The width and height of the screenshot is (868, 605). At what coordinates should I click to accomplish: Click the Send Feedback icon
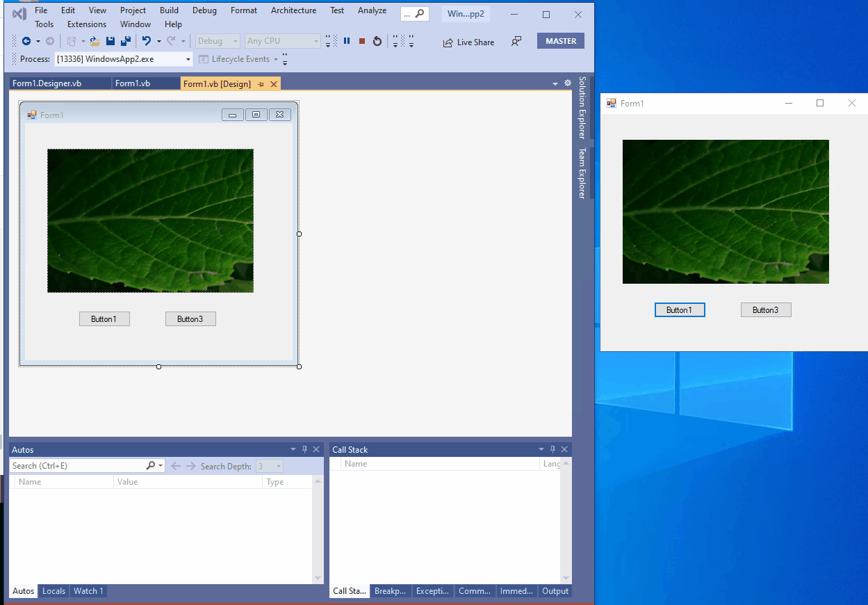(x=516, y=42)
